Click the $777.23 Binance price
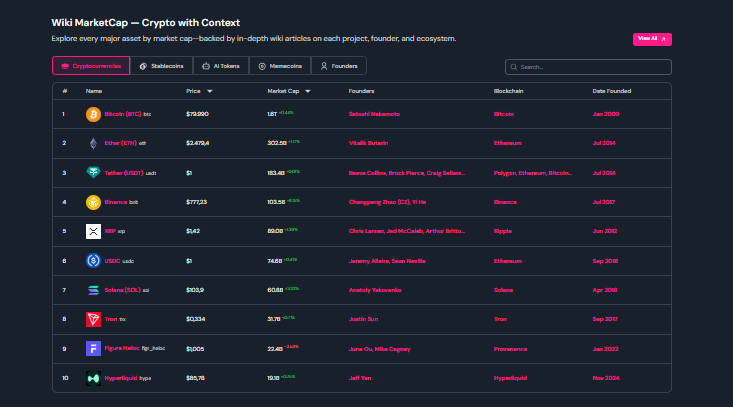Image resolution: width=733 pixels, height=407 pixels. pos(196,202)
